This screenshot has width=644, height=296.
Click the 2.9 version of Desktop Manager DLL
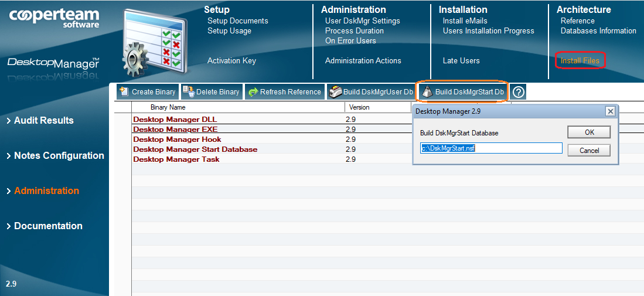351,120
